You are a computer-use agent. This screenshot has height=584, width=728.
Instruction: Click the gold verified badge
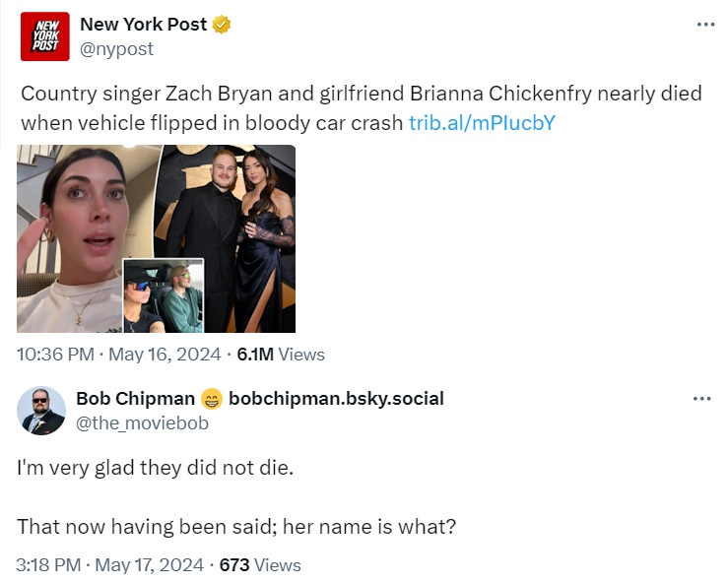click(222, 25)
